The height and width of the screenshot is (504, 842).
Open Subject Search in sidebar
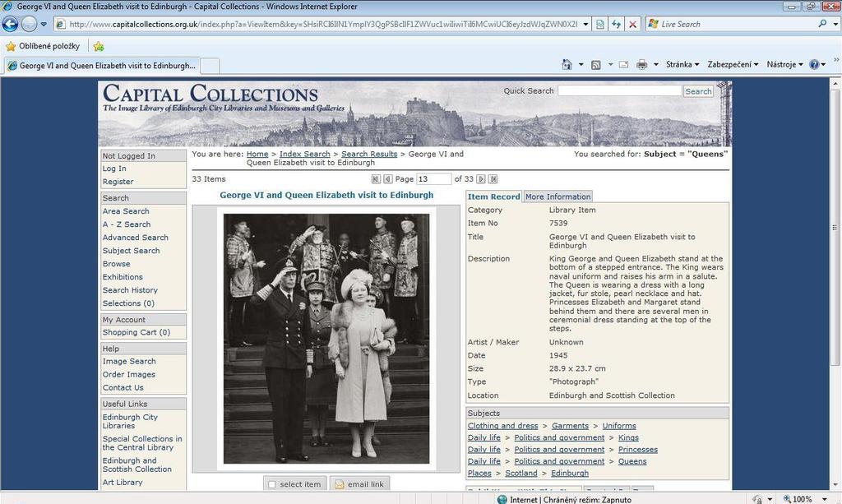131,251
